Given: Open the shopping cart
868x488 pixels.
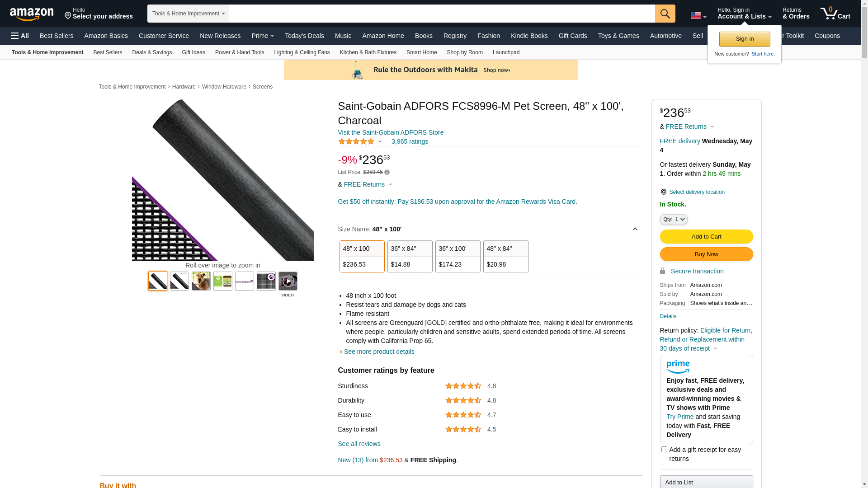Looking at the screenshot, I should [x=835, y=14].
